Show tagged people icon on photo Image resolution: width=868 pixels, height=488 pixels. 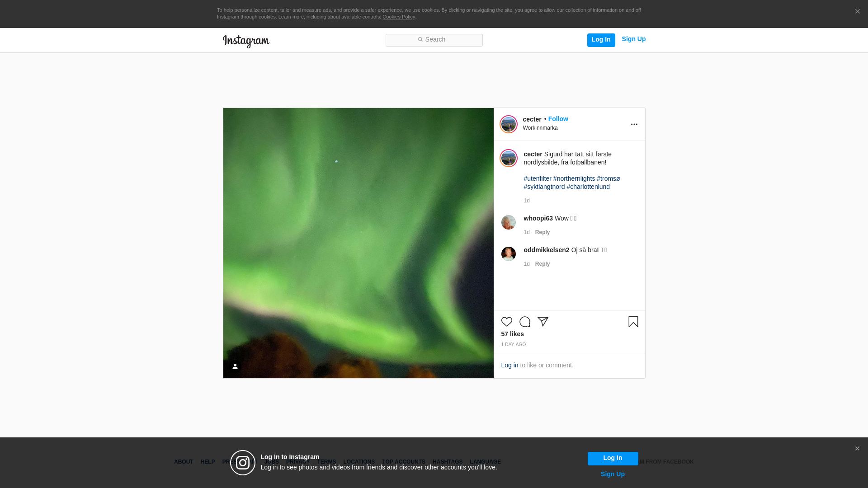[235, 366]
